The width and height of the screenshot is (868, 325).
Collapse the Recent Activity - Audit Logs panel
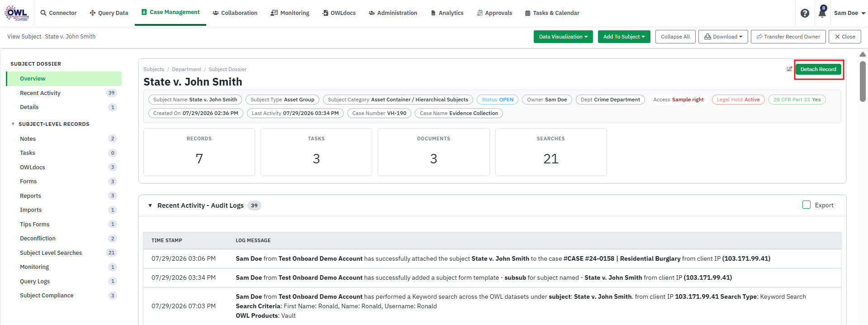pos(150,206)
